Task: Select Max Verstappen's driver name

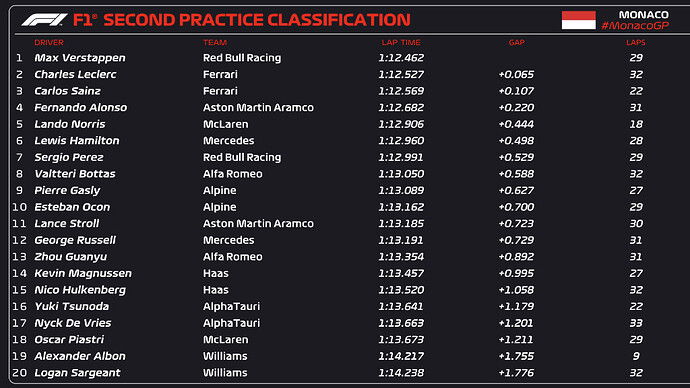Action: click(x=80, y=58)
